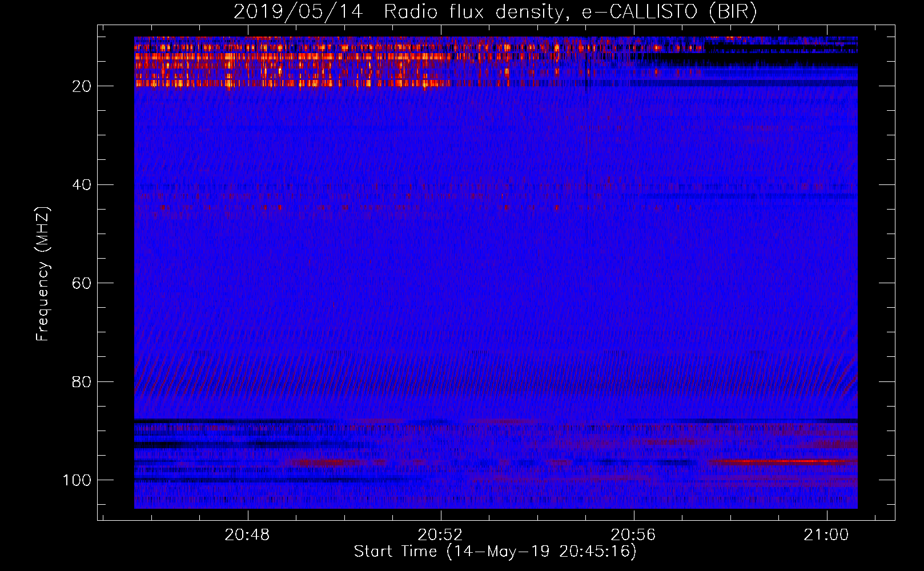
Task: Click the '100' frequency tick label
Action: [77, 480]
